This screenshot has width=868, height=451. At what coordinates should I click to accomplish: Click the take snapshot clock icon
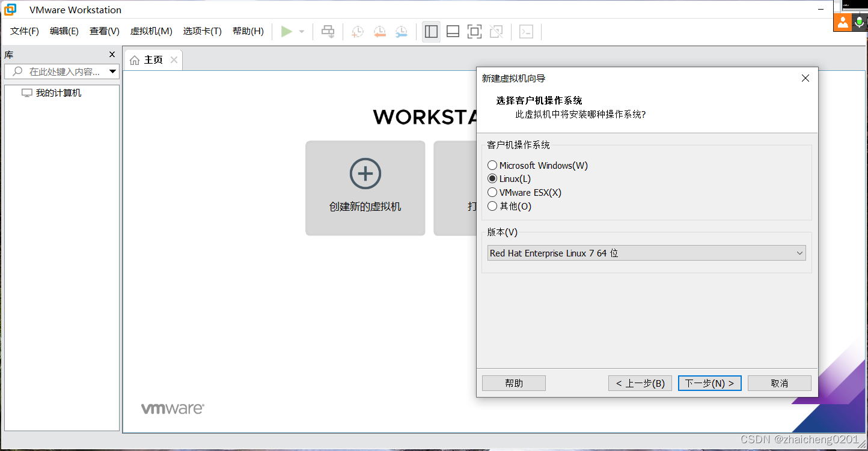pos(358,32)
